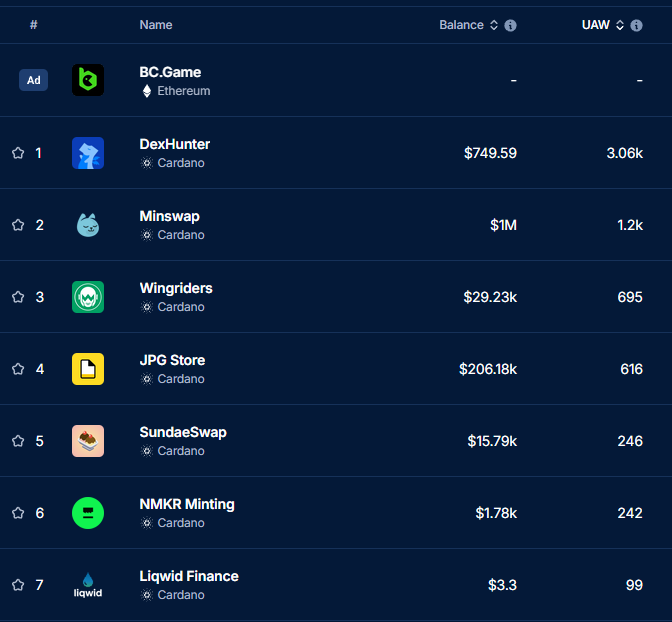The image size is (672, 622).
Task: Click the Ethereum chain icon under BC.Game
Action: click(147, 91)
